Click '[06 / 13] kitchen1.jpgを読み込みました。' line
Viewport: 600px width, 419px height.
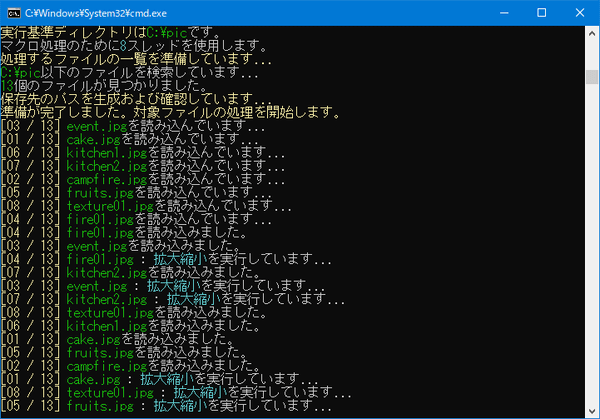pyautogui.click(x=130, y=326)
